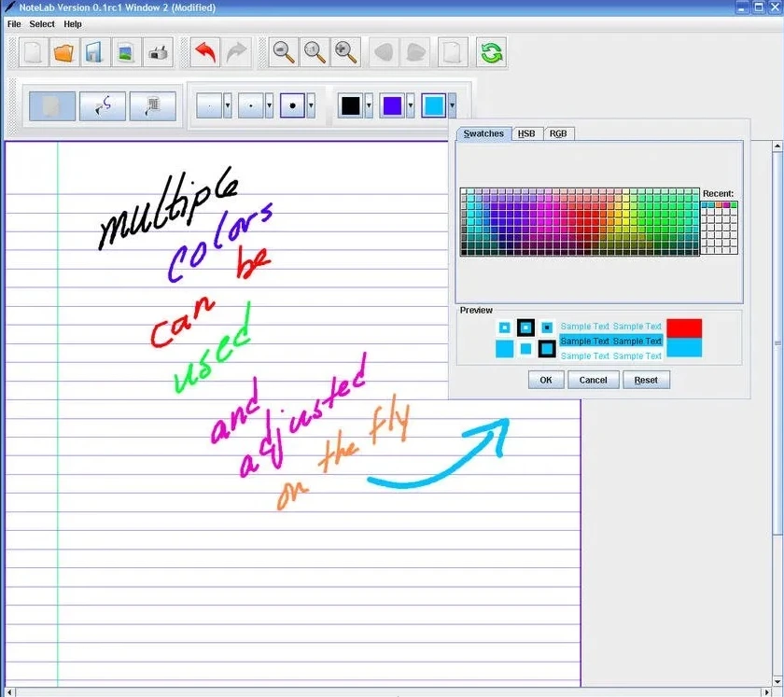Pick the magenta swatch under Recent
The width and height of the screenshot is (784, 697).
726,205
